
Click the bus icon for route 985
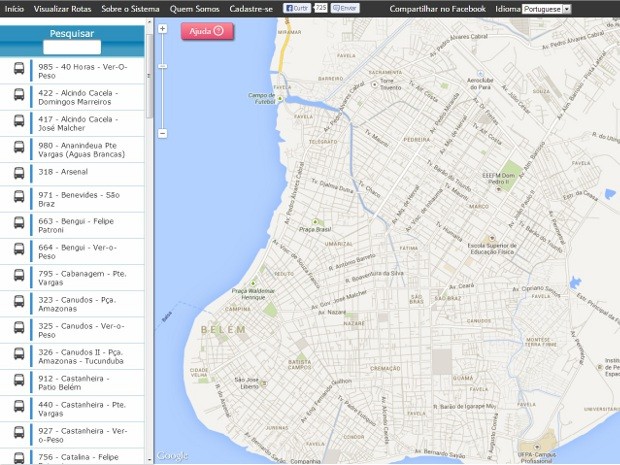click(x=19, y=71)
